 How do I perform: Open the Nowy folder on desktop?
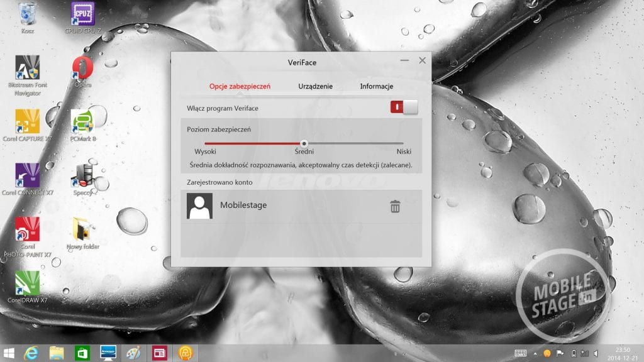82,230
